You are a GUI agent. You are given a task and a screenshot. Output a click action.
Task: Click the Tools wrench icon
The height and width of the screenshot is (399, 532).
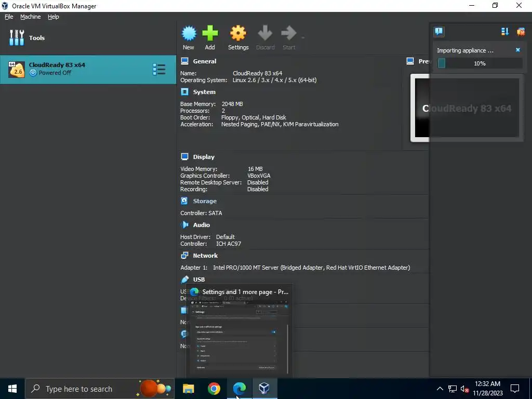tap(17, 37)
